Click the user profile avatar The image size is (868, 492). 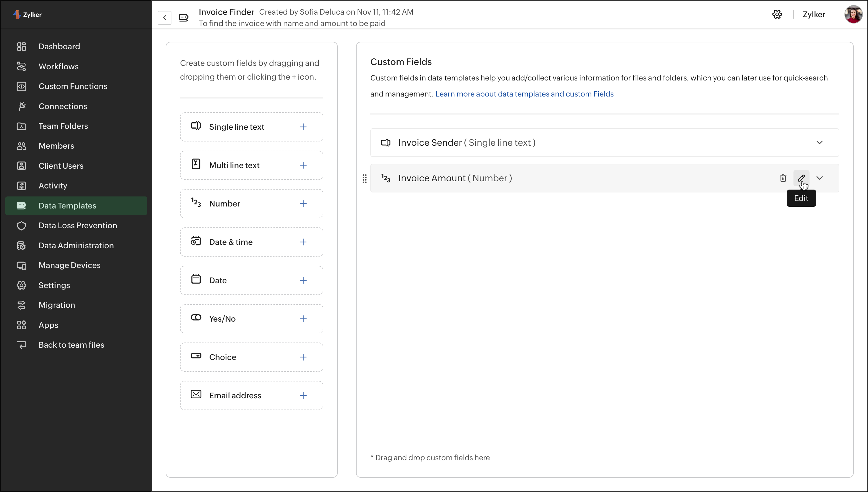[x=853, y=15]
